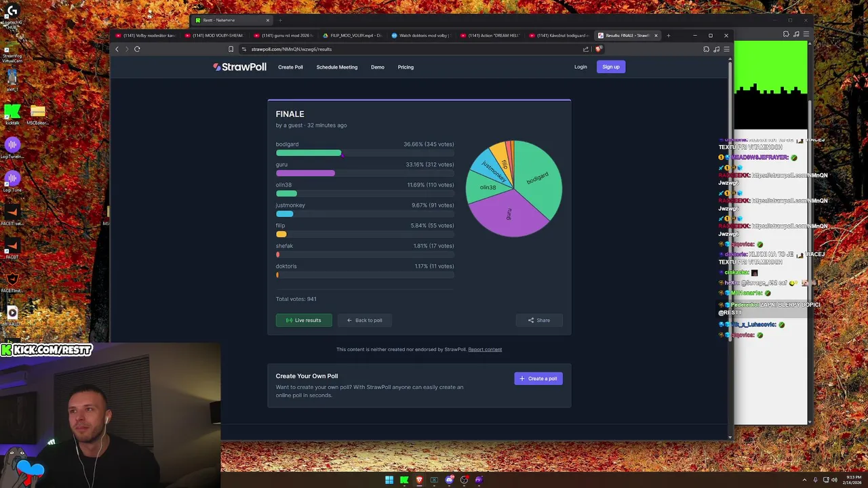Switch to the Kávožrút bodiguard tab

pyautogui.click(x=559, y=35)
